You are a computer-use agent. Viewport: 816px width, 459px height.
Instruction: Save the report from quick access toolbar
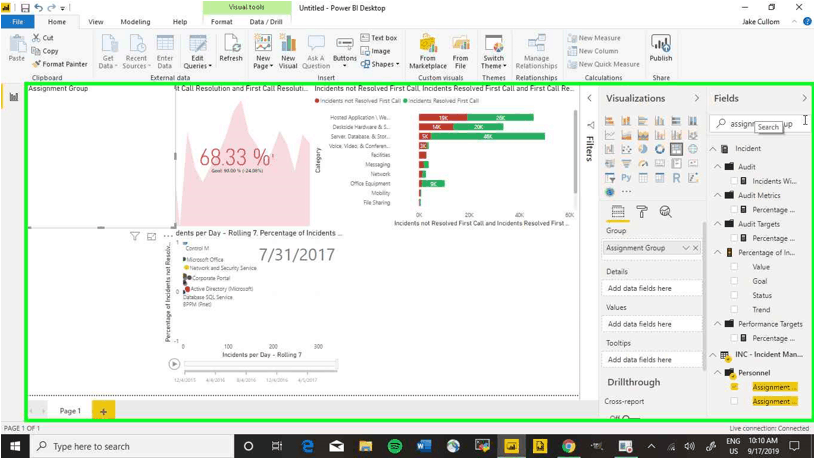tap(25, 8)
